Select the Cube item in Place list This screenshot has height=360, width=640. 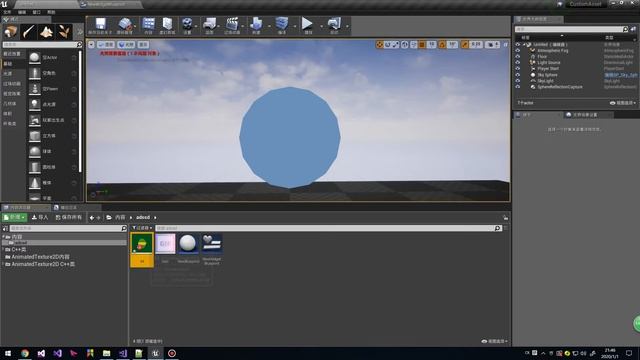point(53,136)
